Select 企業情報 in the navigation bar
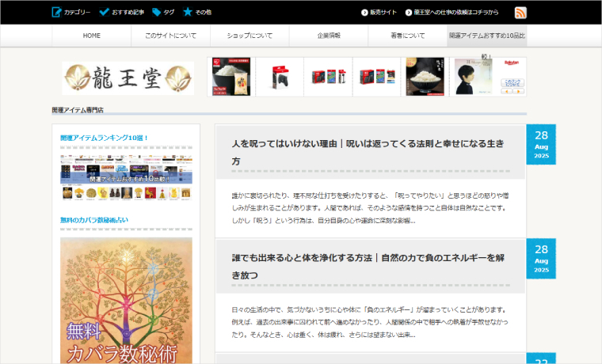The image size is (602, 364). click(328, 36)
